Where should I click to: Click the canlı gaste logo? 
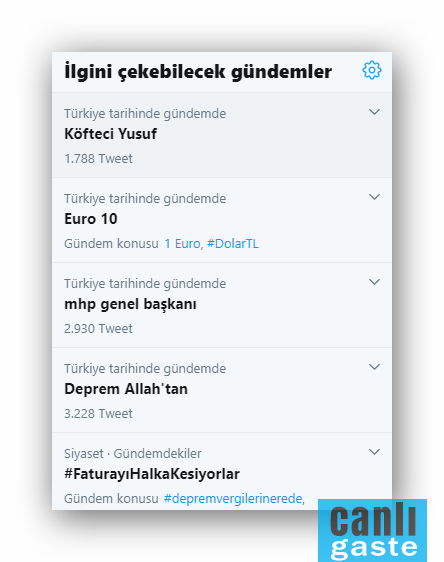(372, 530)
